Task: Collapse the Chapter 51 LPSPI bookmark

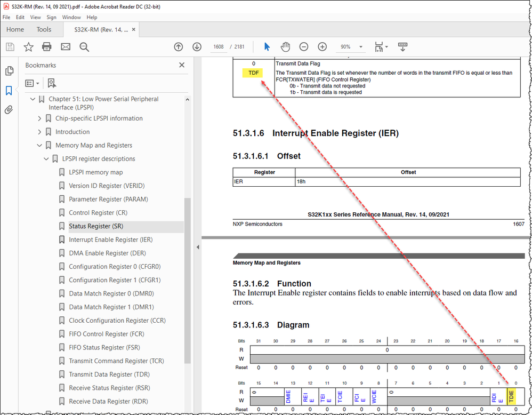Action: pos(33,99)
